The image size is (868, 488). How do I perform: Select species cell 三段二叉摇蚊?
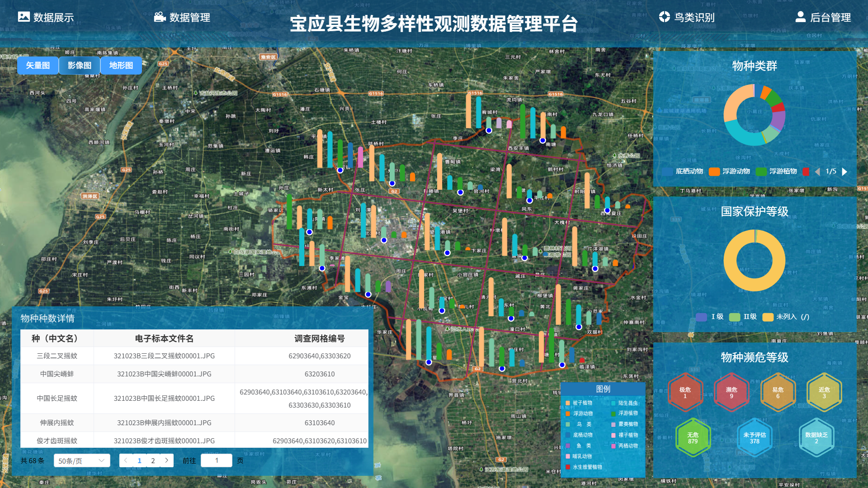pyautogui.click(x=57, y=356)
